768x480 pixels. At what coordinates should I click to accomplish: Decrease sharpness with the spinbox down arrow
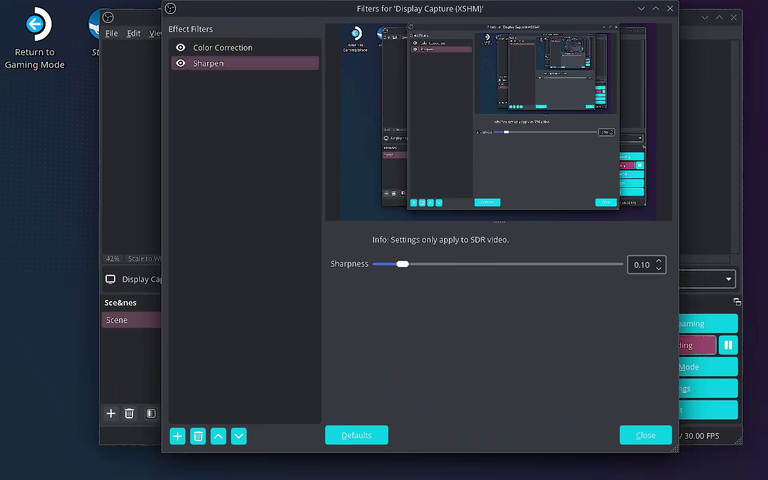tap(659, 268)
